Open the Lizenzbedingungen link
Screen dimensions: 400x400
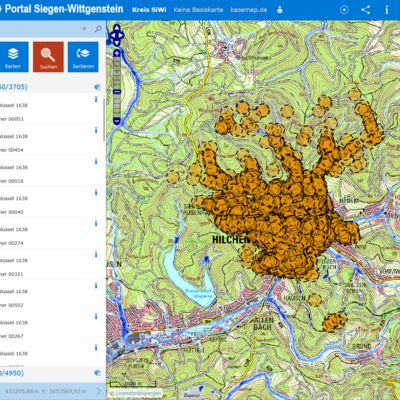pos(138,393)
